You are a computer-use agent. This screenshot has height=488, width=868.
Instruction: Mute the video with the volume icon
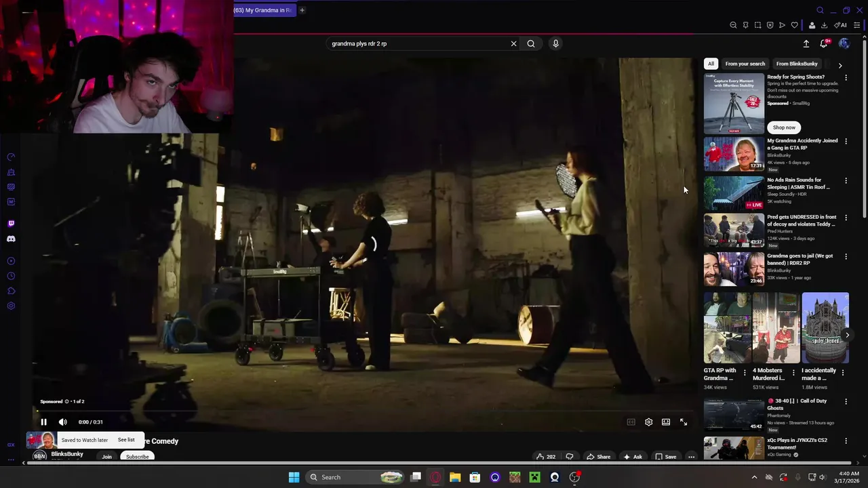[x=62, y=422]
